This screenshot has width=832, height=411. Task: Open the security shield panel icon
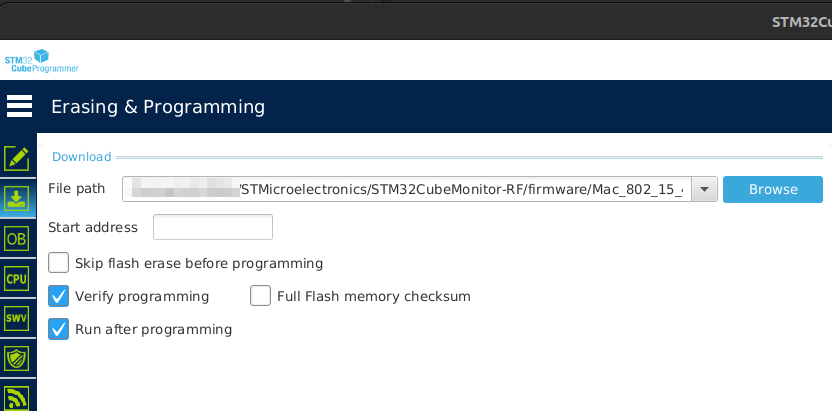(17, 358)
